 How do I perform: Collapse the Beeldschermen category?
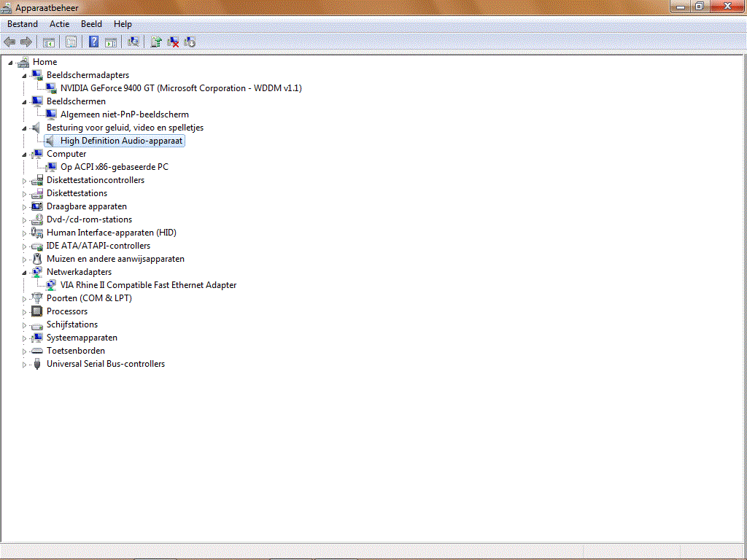[24, 102]
